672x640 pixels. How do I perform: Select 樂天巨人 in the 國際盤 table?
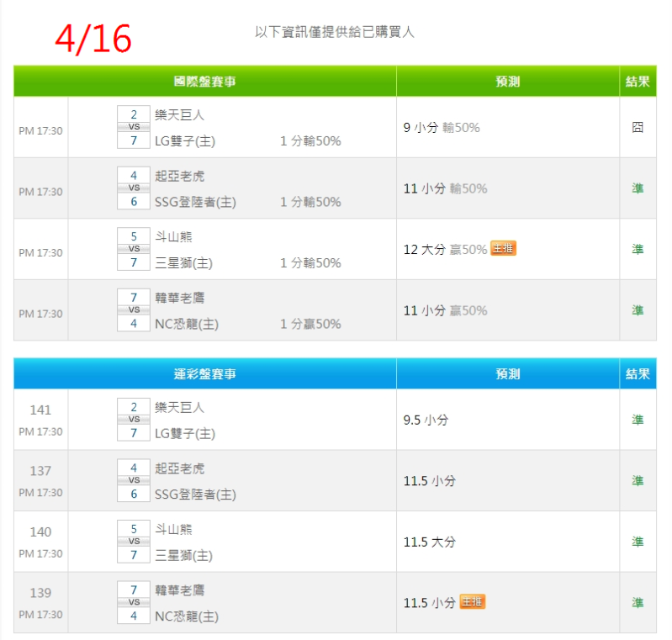pyautogui.click(x=180, y=114)
